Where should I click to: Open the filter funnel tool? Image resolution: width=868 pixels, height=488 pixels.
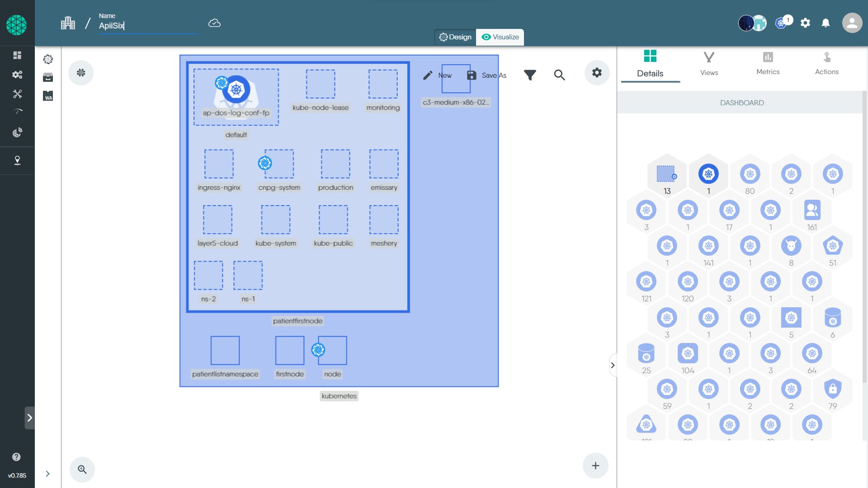tap(530, 75)
